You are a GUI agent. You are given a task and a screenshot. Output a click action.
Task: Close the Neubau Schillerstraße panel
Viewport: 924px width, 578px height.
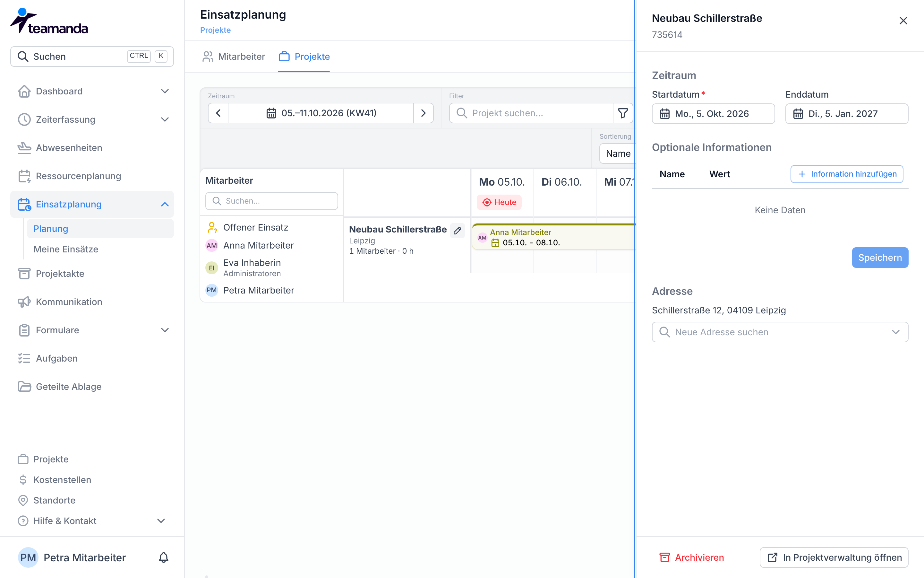click(903, 21)
